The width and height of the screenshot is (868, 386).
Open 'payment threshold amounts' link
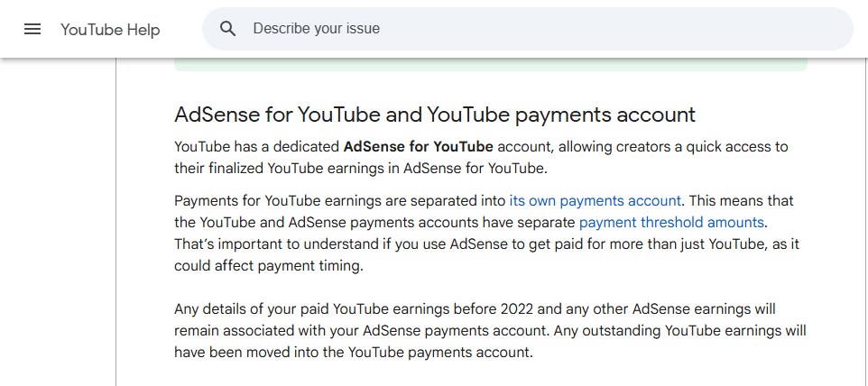[x=671, y=222]
